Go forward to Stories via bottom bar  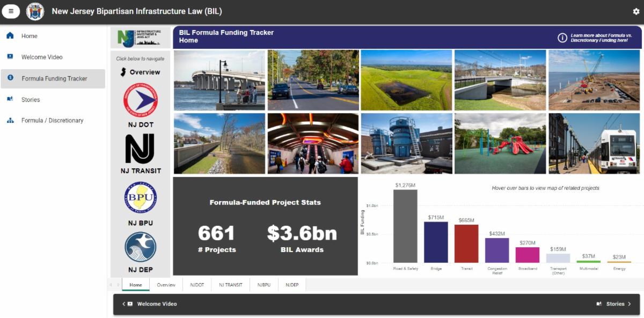click(x=613, y=304)
